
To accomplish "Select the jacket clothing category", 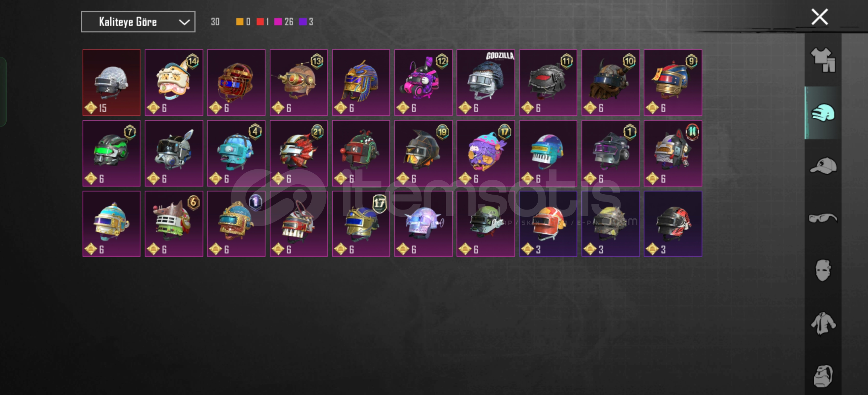I will coord(823,323).
